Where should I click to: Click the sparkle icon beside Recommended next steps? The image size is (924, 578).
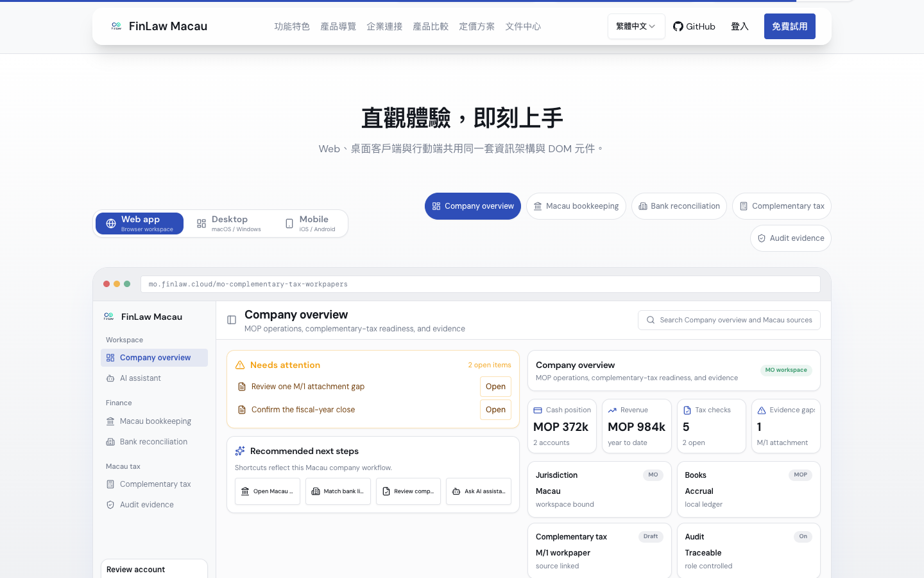tap(240, 451)
